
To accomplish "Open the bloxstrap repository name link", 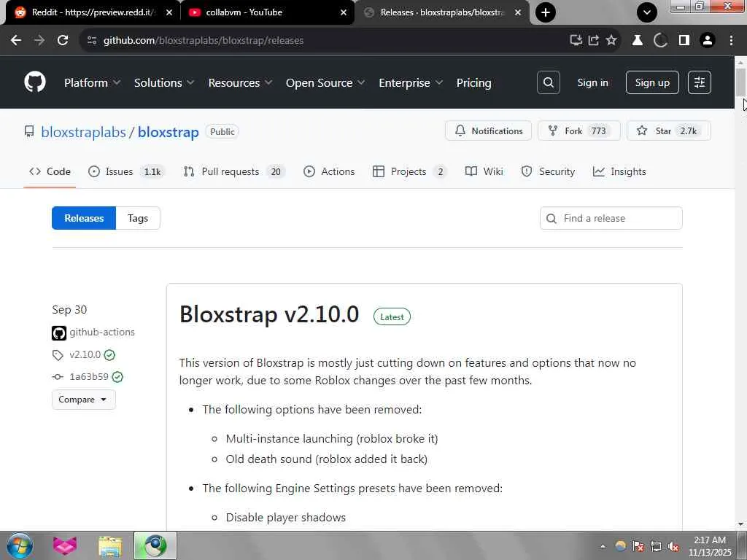I will tap(169, 132).
